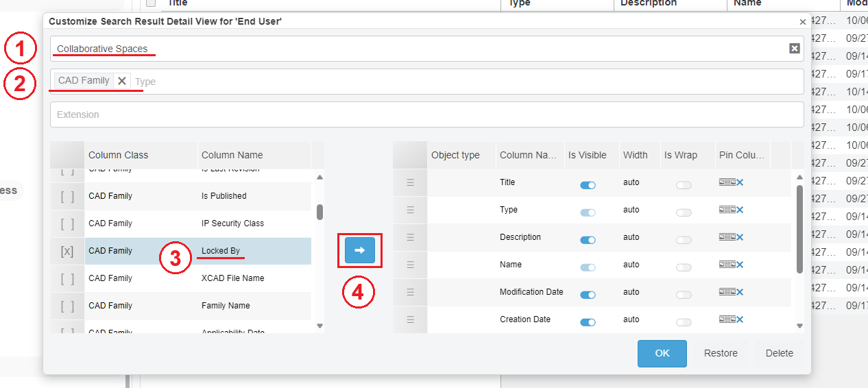Uncheck the Locked By row checkbox
The height and width of the screenshot is (388, 868).
(67, 252)
